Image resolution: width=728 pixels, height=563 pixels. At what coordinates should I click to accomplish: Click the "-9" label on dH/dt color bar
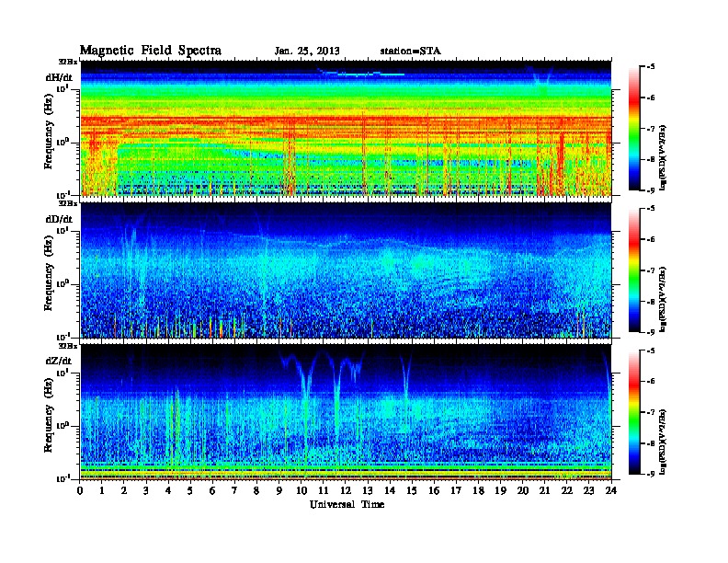(651, 190)
